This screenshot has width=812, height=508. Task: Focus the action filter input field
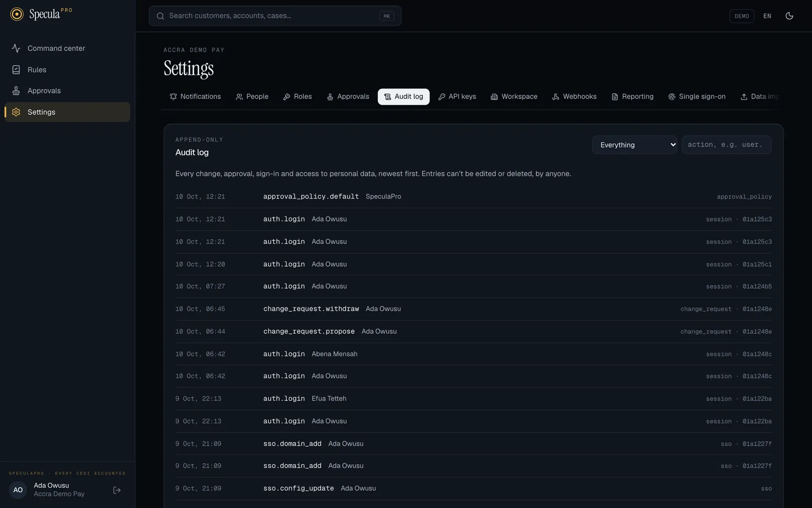click(x=727, y=145)
